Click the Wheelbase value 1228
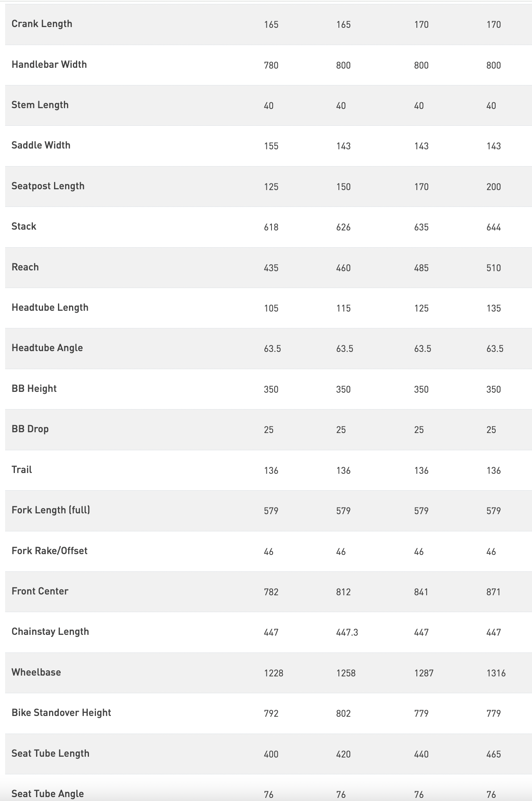Screen dimensions: 532x801 [273, 673]
